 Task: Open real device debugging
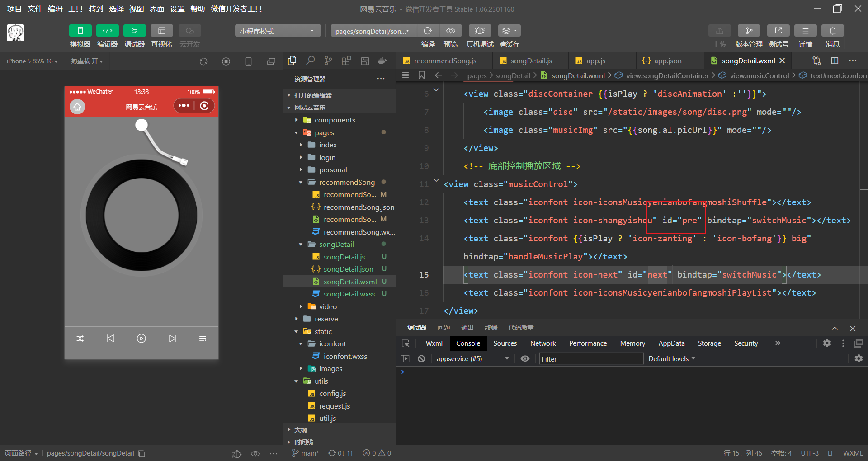480,31
